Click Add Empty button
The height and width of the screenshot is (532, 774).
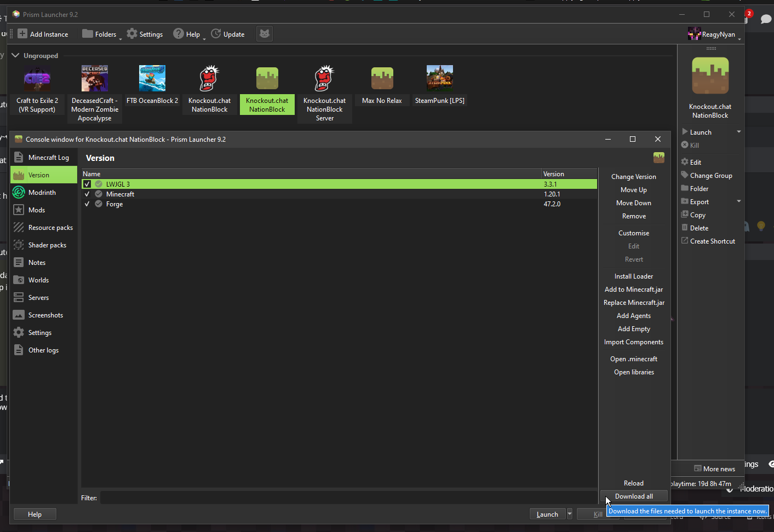634,329
